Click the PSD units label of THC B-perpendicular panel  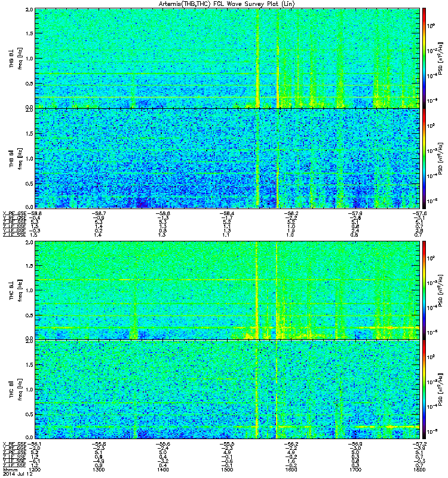440,290
